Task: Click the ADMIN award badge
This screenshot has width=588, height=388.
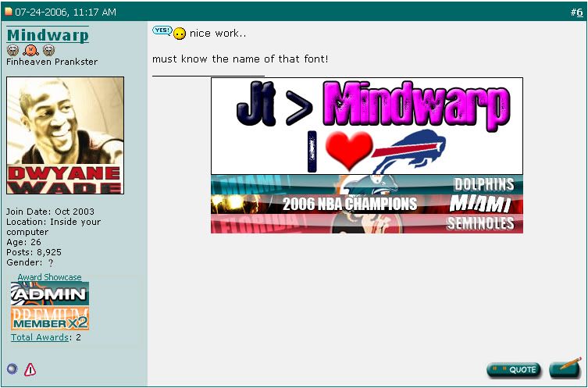Action: tap(50, 294)
